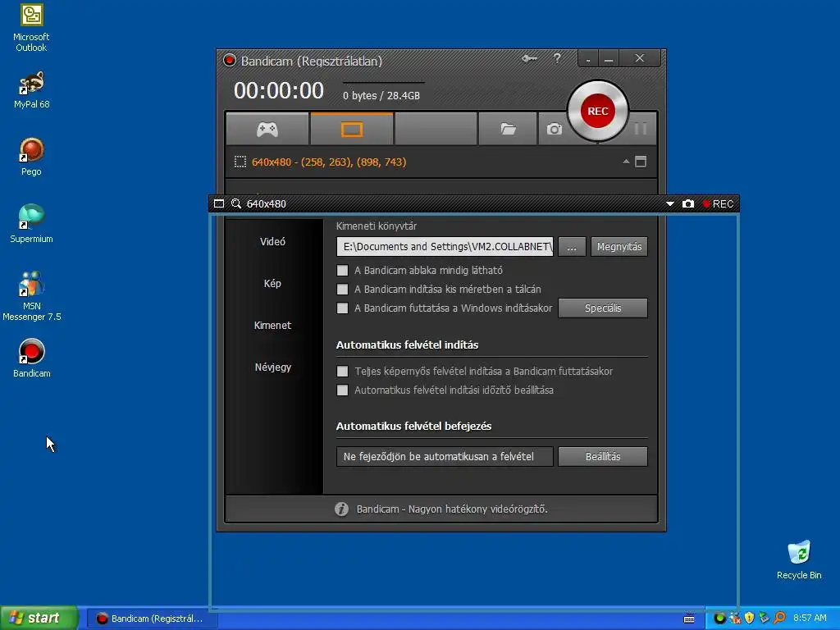This screenshot has width=840, height=630.
Task: Open Bandicam help question mark
Action: (557, 58)
